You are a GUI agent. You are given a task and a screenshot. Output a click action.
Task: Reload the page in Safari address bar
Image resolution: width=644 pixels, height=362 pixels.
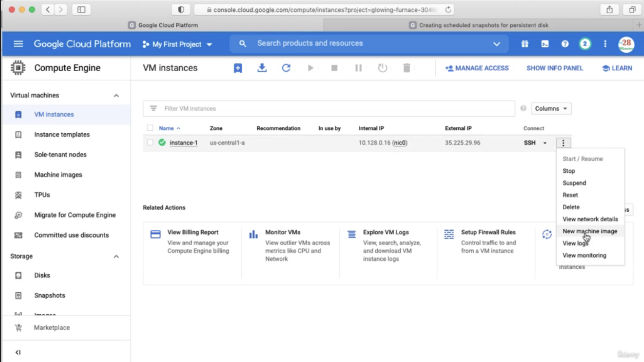(x=448, y=10)
